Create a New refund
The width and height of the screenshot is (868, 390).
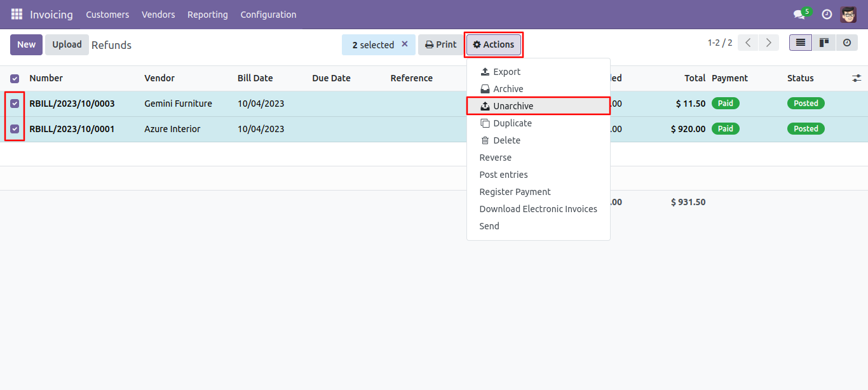[x=27, y=44]
